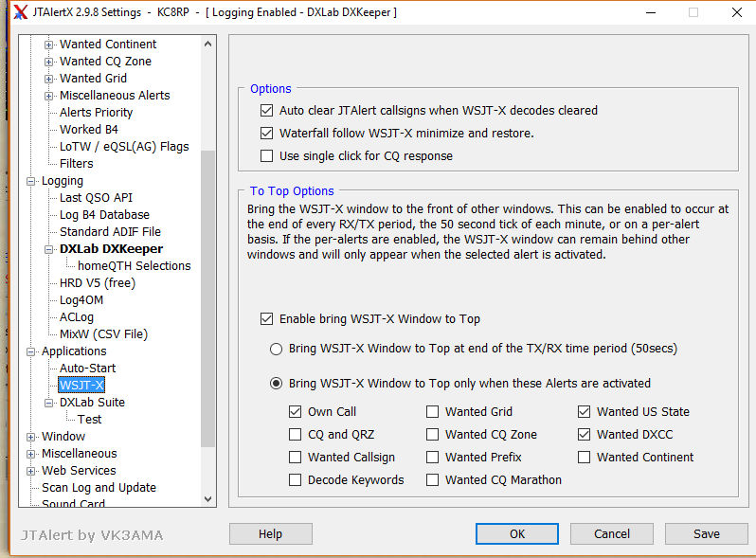Check the Decode Keywords checkbox
This screenshot has height=558, width=756.
point(295,480)
